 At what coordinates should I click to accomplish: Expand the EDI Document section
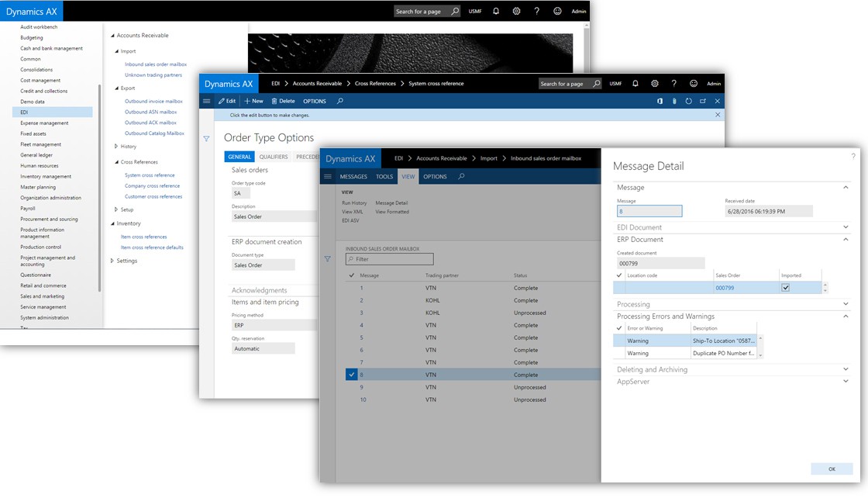coord(846,227)
